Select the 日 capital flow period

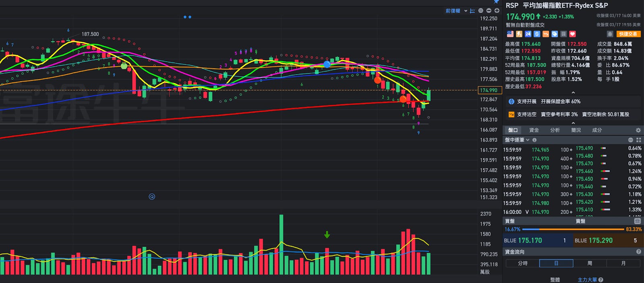[x=556, y=263]
